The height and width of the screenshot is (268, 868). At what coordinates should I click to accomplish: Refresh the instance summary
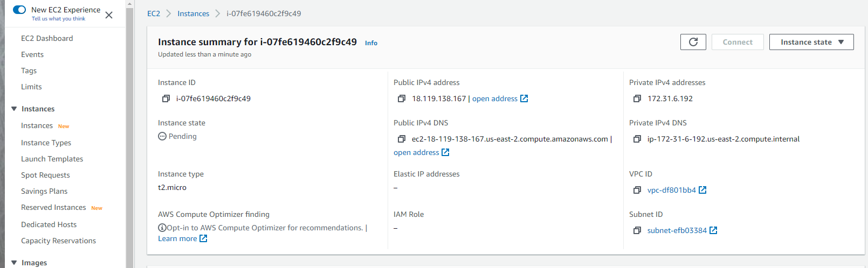[693, 42]
